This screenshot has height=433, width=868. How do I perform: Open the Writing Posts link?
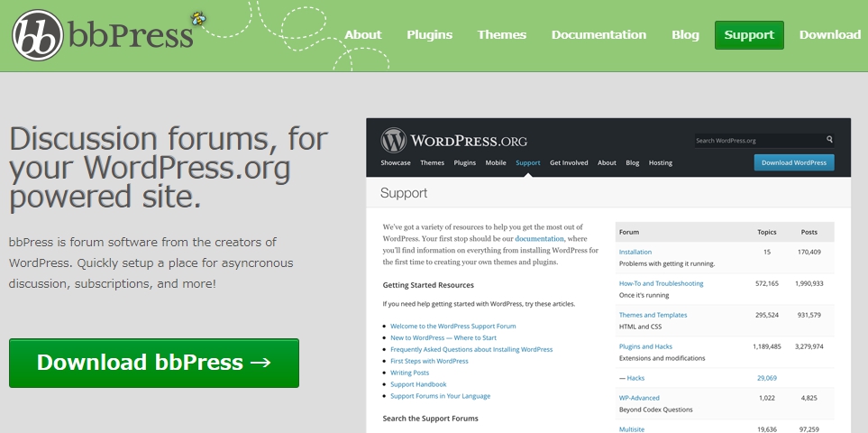[409, 373]
